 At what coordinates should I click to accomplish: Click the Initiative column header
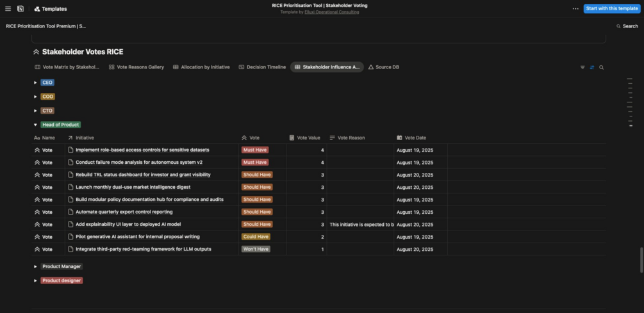[x=152, y=138]
